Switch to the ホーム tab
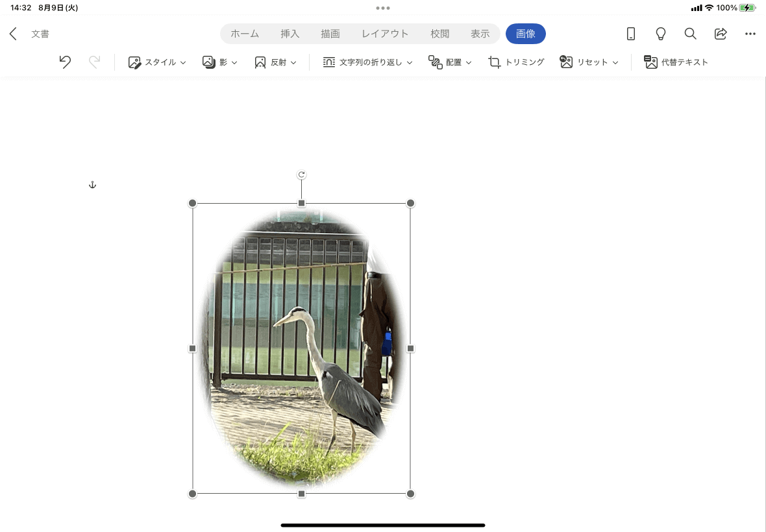Image resolution: width=766 pixels, height=532 pixels. click(x=245, y=34)
